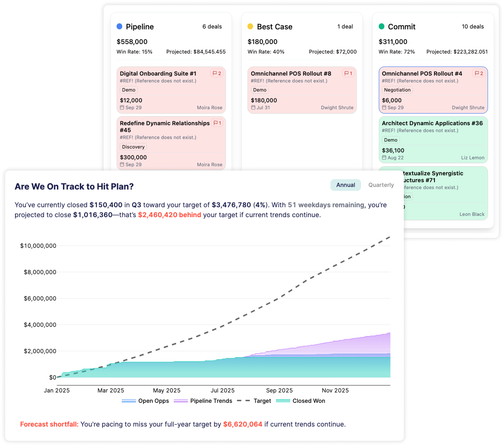Viewport: 504px width, 446px height.
Task: Click flag badge on Redefine Dynamic Relationships #45
Action: [217, 123]
